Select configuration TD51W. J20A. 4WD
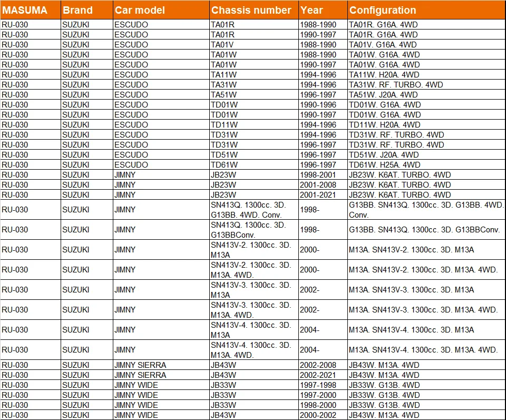The width and height of the screenshot is (506, 420). click(426, 154)
